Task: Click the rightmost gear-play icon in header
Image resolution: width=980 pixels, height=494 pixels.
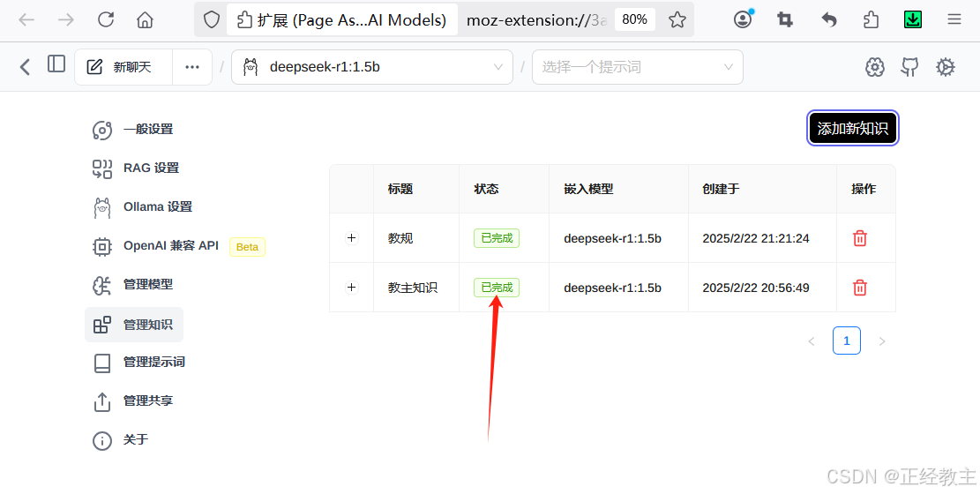Action: [x=945, y=67]
